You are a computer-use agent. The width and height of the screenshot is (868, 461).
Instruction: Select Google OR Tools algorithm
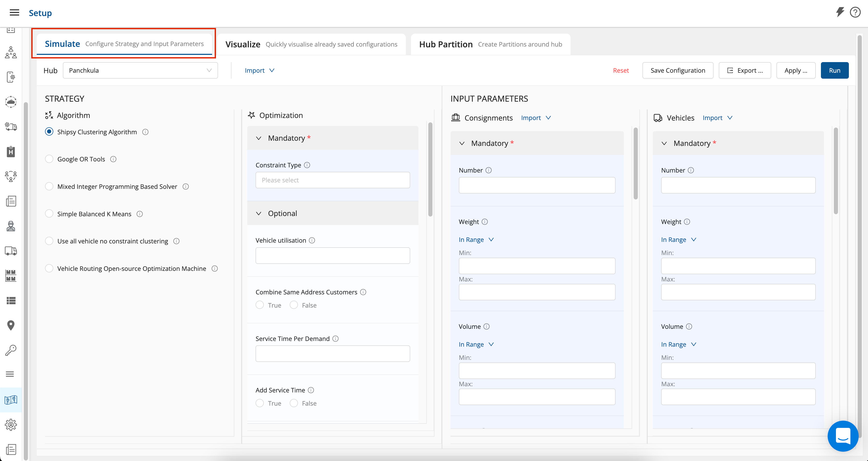[49, 159]
